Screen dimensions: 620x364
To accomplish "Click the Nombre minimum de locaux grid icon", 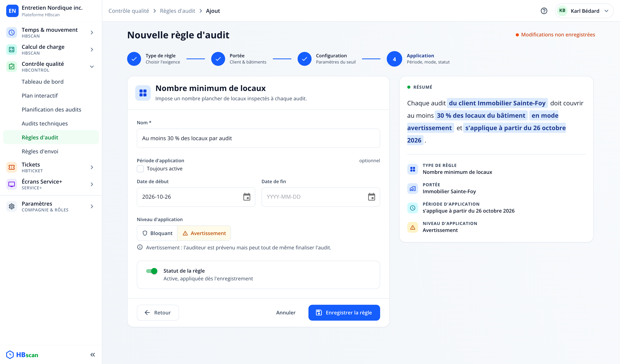I will coord(143,93).
